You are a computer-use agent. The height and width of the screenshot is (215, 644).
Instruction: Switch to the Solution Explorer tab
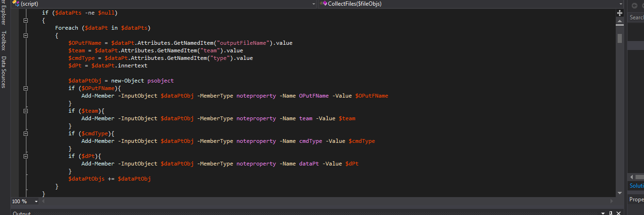point(636,185)
